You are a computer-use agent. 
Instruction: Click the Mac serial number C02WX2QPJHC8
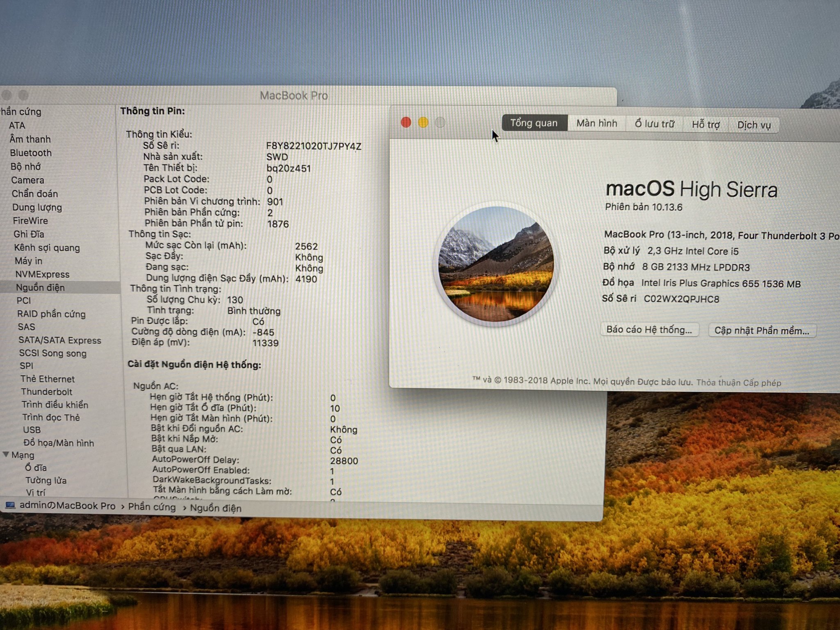[681, 299]
